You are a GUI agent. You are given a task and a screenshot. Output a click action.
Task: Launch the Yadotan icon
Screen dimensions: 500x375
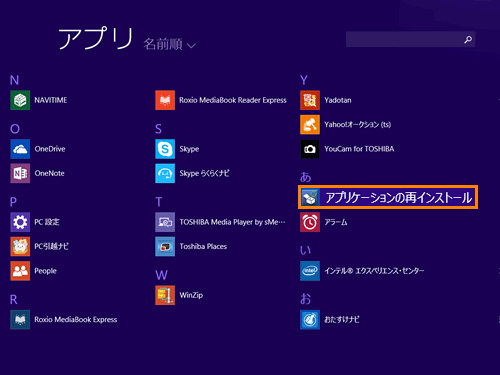pos(310,100)
